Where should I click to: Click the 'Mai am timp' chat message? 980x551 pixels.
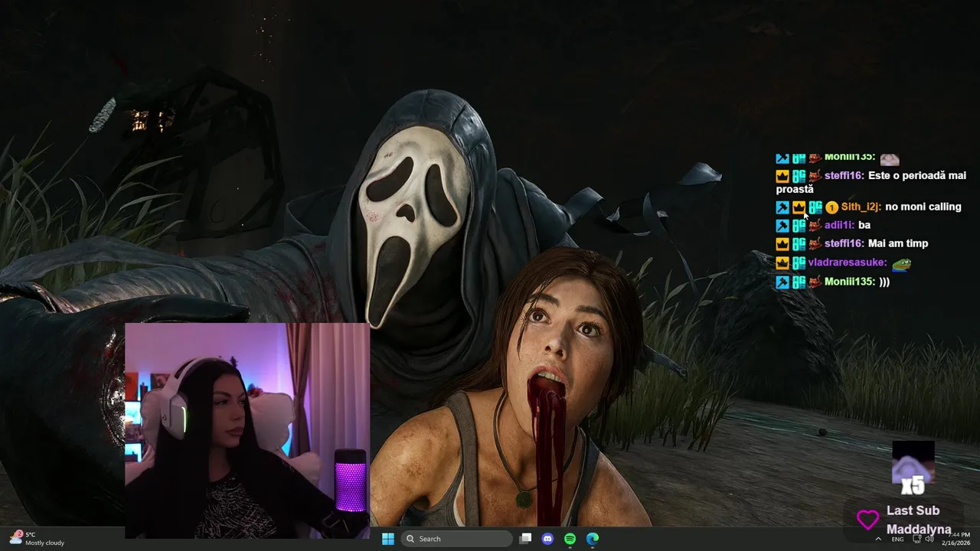pyautogui.click(x=898, y=243)
